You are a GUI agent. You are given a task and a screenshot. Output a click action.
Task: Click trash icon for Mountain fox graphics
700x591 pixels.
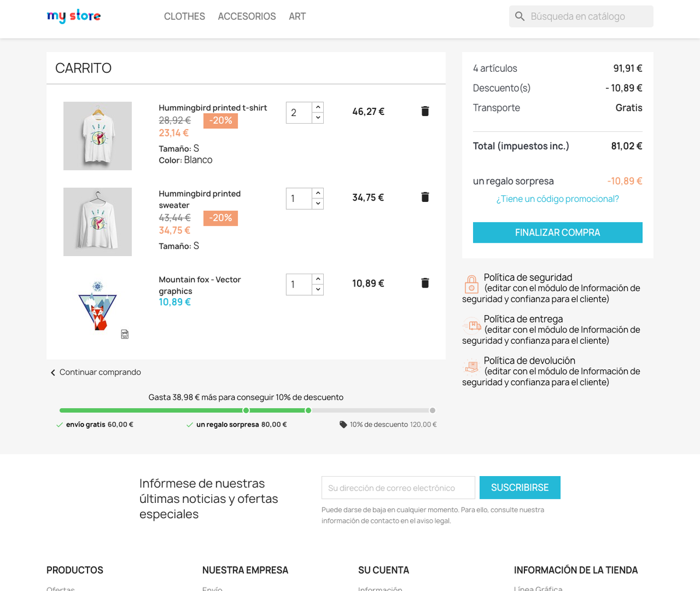[x=425, y=283]
